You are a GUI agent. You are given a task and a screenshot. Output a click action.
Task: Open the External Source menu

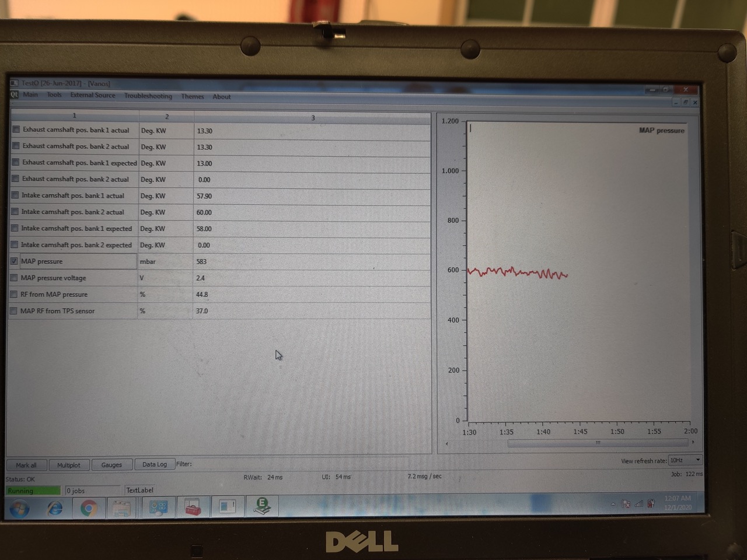93,95
